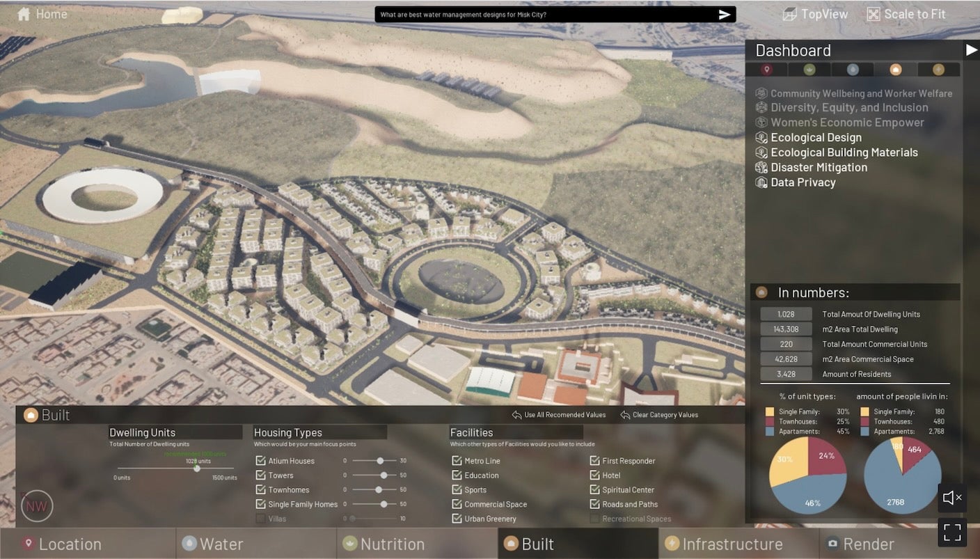Click the Dwelling Units slider handle
The height and width of the screenshot is (559, 980).
tap(197, 469)
